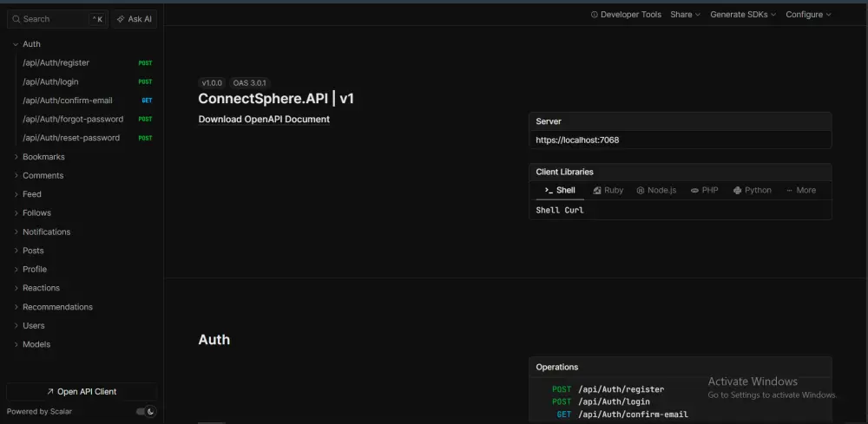868x424 pixels.
Task: Open /api/Auth/reset-password in sidebar
Action: (88, 138)
